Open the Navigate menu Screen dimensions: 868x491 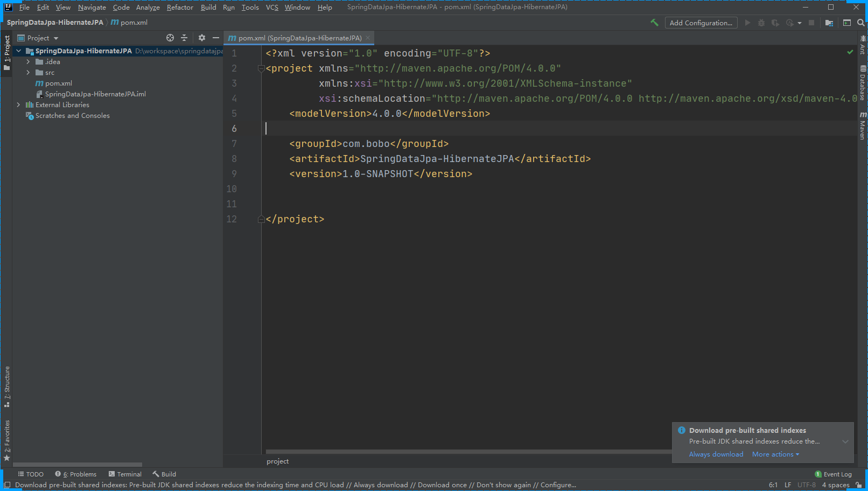[92, 7]
